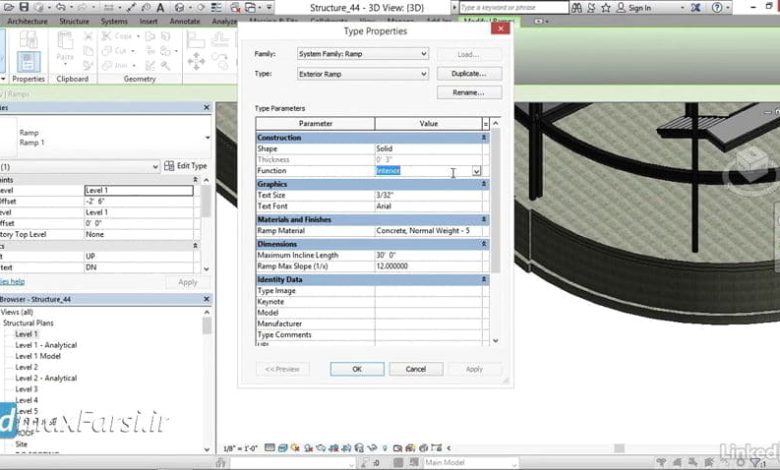
Task: Click the Open file icon in quick access toolbar
Action: pos(9,7)
